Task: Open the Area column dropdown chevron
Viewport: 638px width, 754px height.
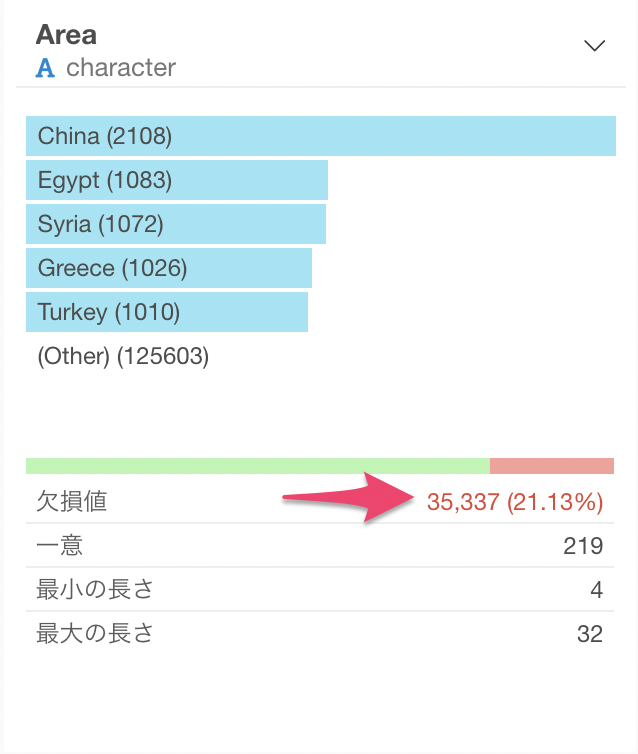Action: pos(594,46)
